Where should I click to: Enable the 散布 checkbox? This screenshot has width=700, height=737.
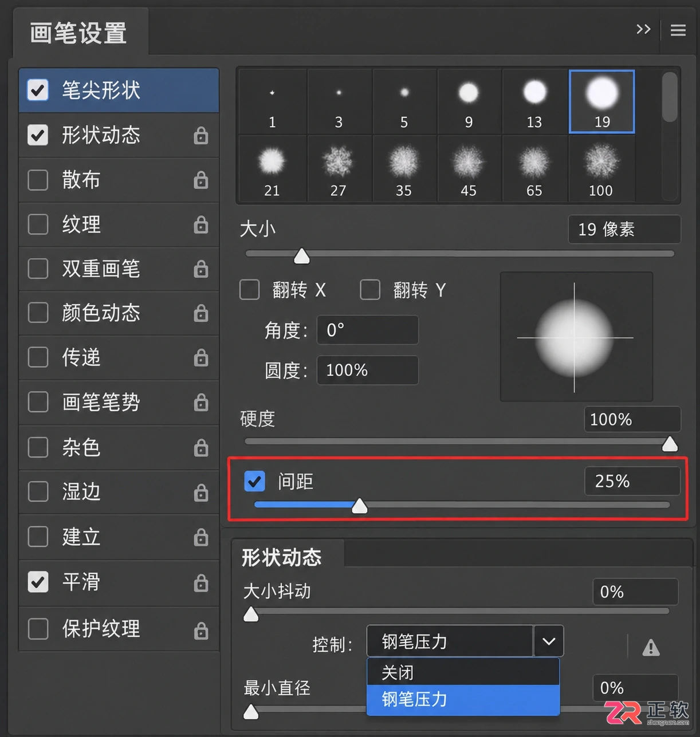[38, 180]
